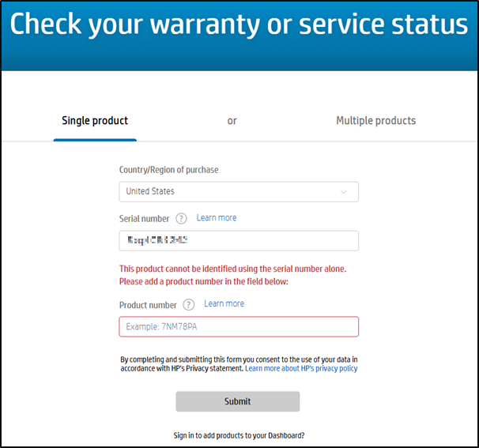Viewport: 479px width, 448px height.
Task: Click the "or" separator between tabs
Action: pos(232,121)
